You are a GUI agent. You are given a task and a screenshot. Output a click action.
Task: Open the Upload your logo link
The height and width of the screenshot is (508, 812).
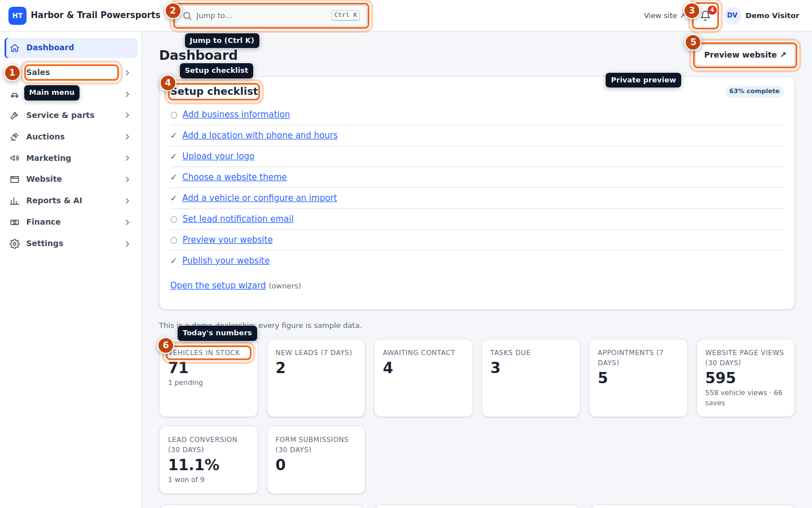(218, 156)
